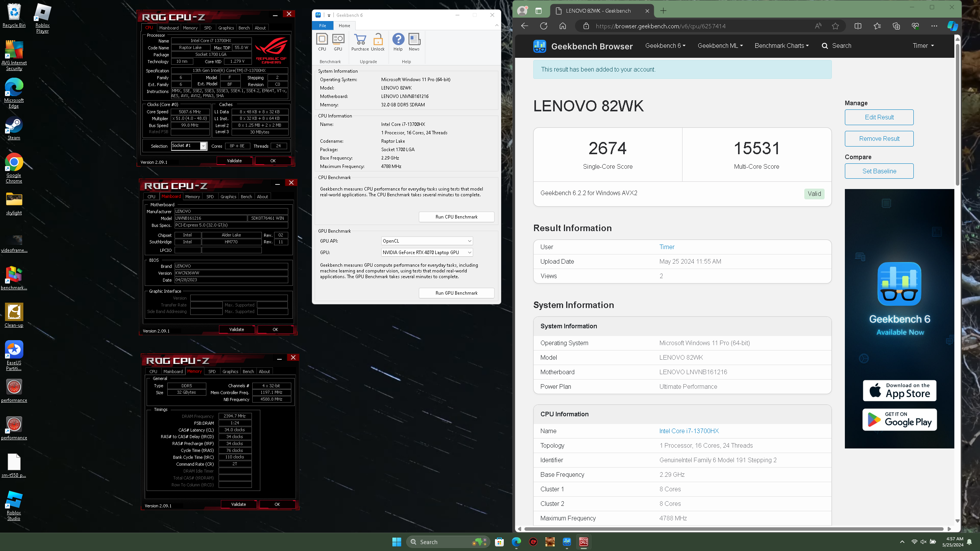
Task: Click the CPU benchmark icon in Geekbench ribbon
Action: coord(322,42)
